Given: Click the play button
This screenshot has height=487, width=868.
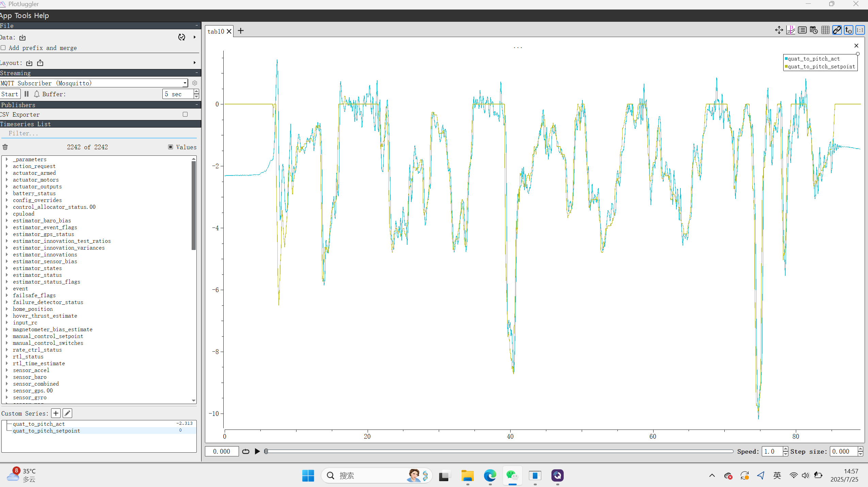Looking at the screenshot, I should [257, 451].
